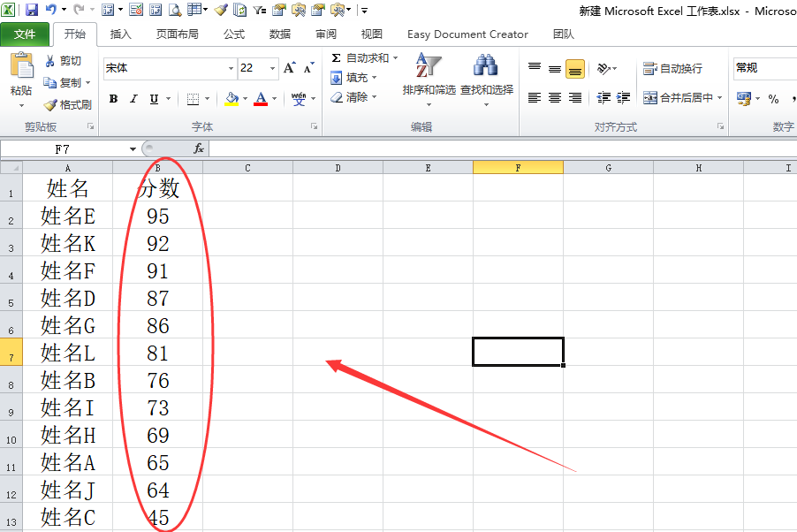Switch to the View (视图) tab
This screenshot has height=532, width=797.
372,34
